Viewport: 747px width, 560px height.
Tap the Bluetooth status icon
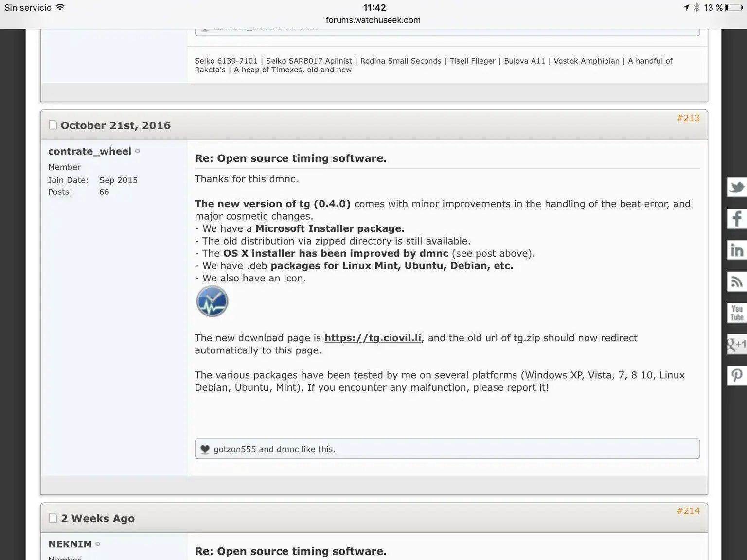tap(696, 7)
